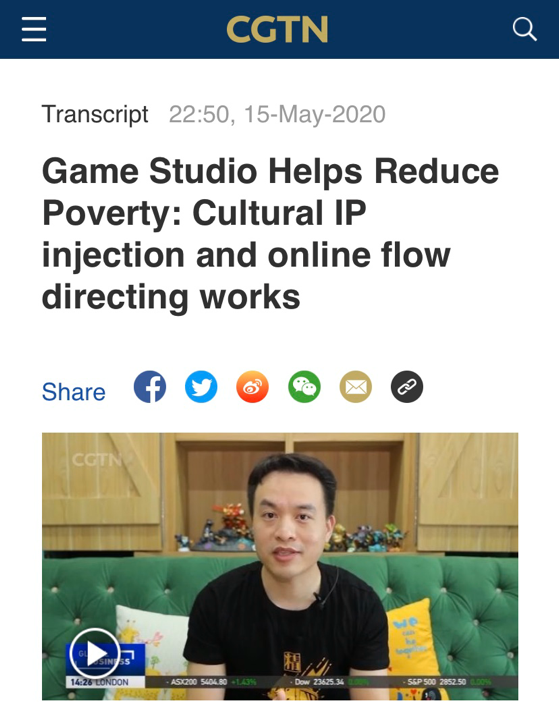Click the ASX200 ticker entry in video
The width and height of the screenshot is (559, 706).
pos(198,682)
